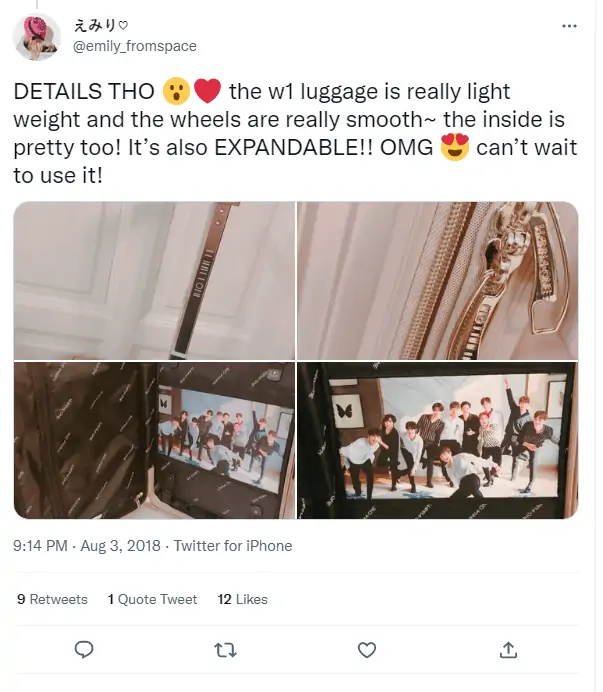
Task: Click the tweet text body
Action: pyautogui.click(x=295, y=133)
